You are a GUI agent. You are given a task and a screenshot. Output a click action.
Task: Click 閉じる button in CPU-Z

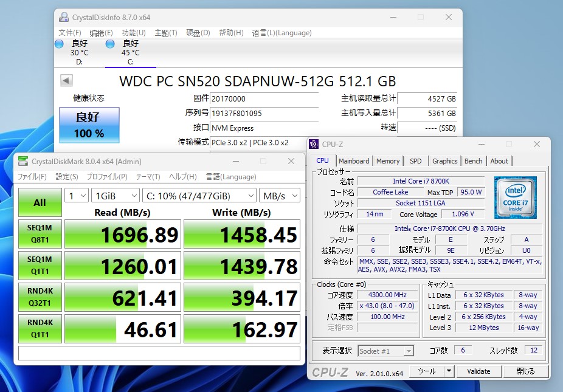point(526,371)
